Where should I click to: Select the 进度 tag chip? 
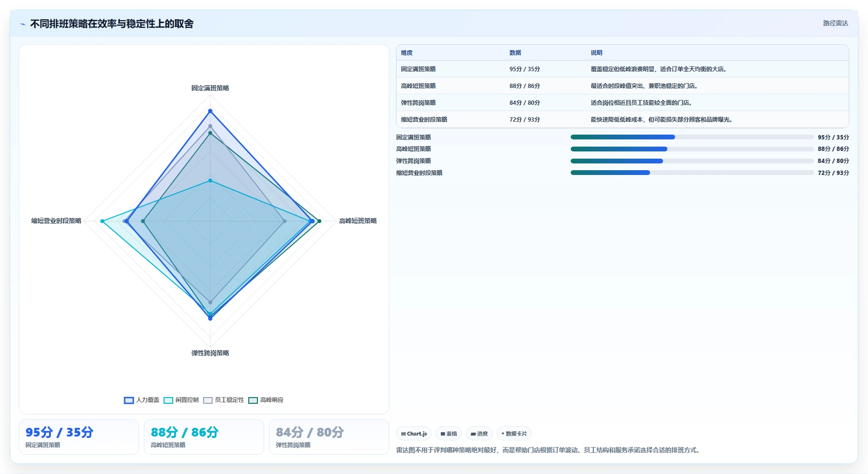point(479,434)
